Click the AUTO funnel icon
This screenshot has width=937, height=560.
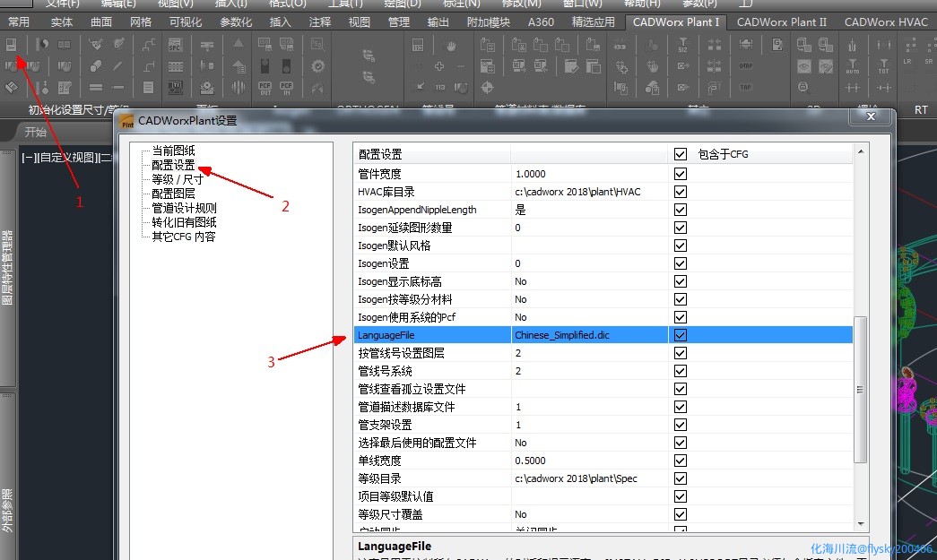852,66
